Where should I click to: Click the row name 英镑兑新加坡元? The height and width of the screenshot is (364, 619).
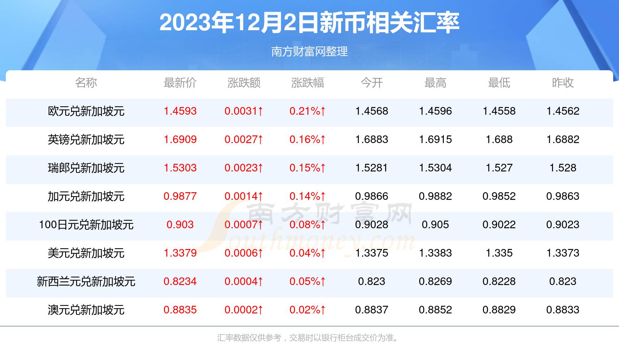click(86, 139)
